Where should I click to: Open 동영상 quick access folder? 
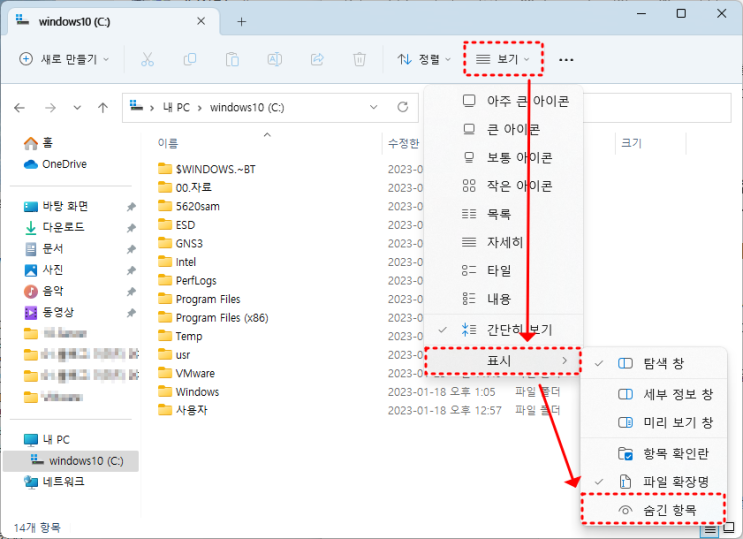point(49,312)
